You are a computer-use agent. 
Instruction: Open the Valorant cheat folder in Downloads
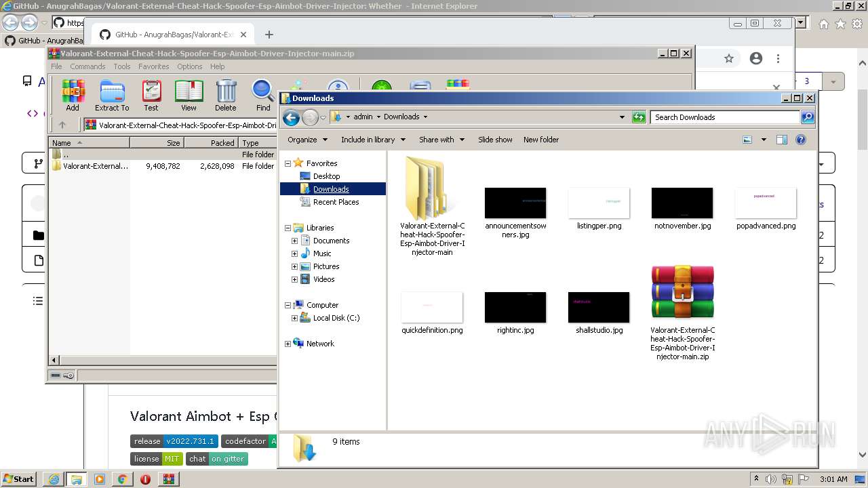[x=432, y=206]
